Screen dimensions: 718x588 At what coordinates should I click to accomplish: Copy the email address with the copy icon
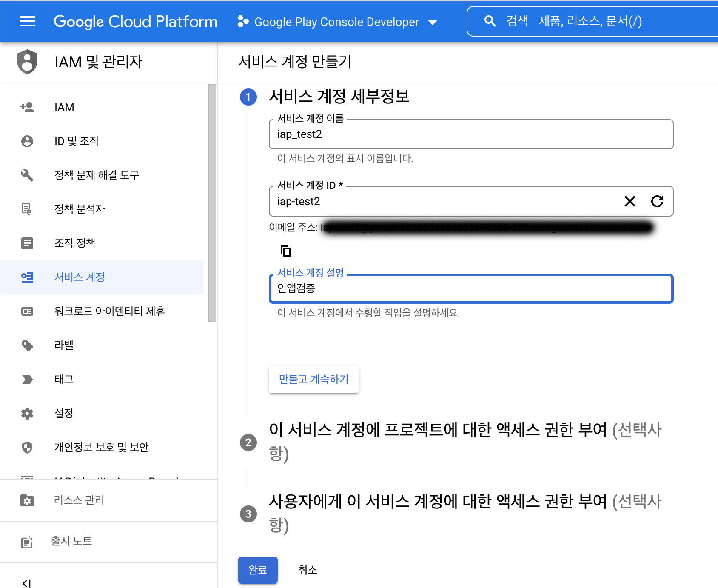286,251
